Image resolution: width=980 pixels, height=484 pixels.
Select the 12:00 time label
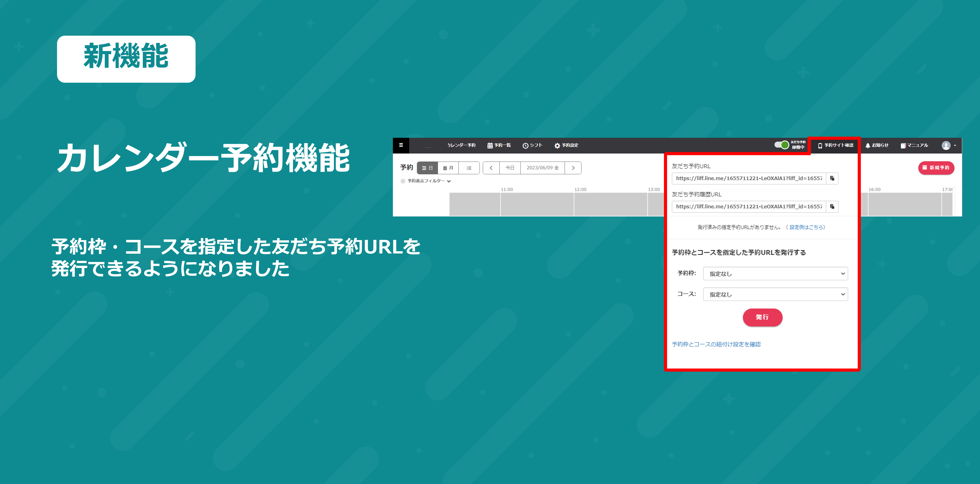(x=580, y=189)
